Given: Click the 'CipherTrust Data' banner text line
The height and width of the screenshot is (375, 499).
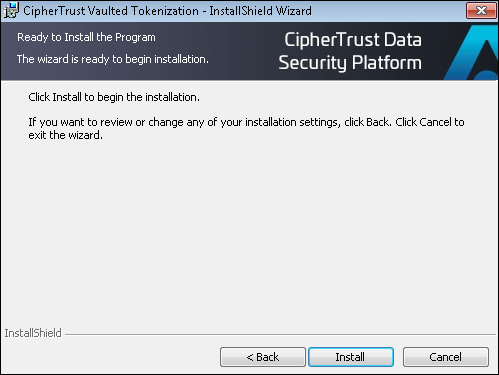Looking at the screenshot, I should [353, 40].
